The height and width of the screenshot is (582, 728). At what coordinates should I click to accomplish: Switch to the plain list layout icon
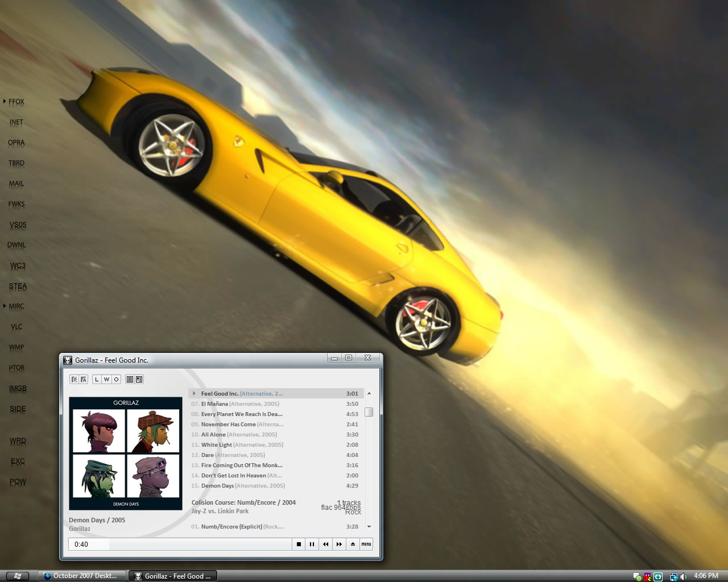pyautogui.click(x=130, y=379)
